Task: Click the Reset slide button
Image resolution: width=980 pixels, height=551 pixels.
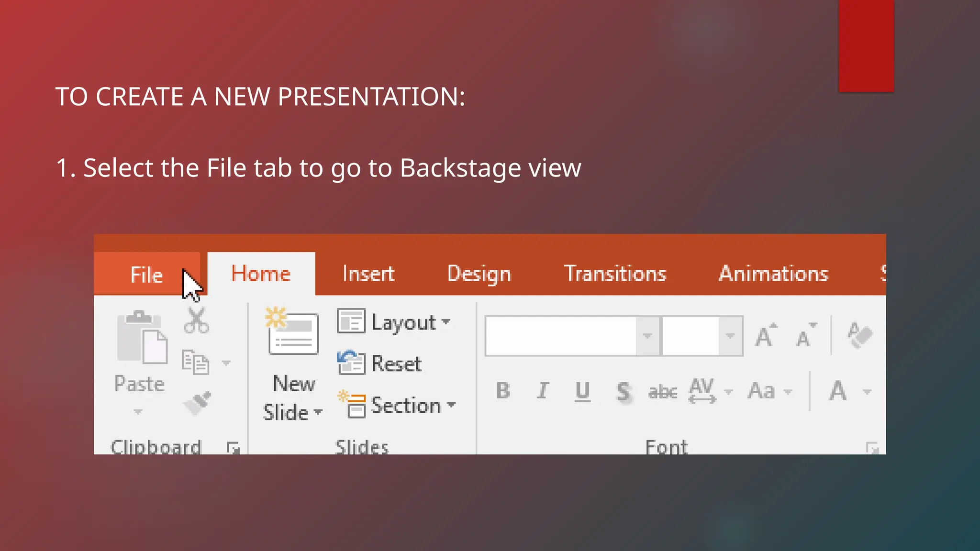Action: (x=379, y=363)
